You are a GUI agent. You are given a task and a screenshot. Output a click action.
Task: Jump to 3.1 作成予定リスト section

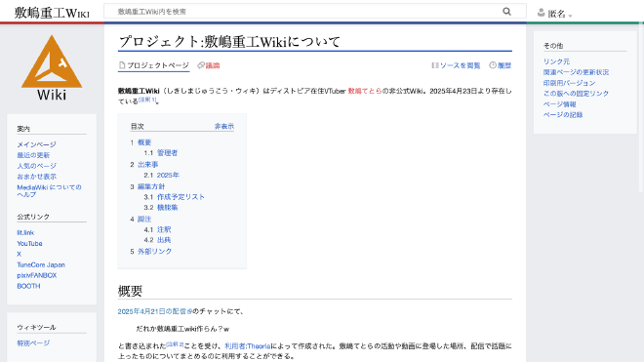pos(181,197)
